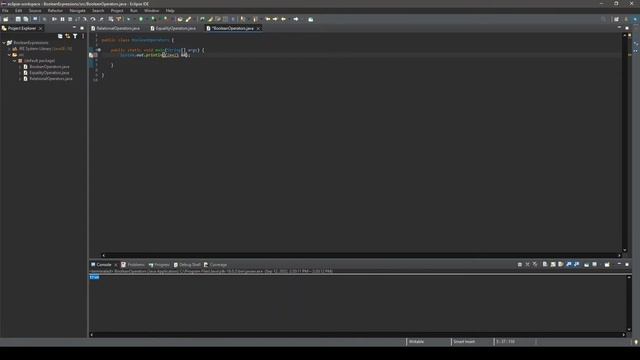Open the Navigate menu

78,11
